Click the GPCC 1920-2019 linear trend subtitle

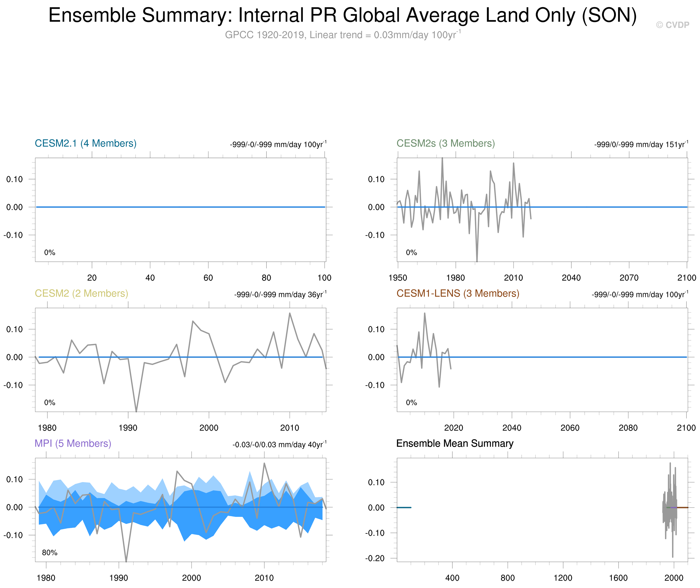[x=343, y=35]
